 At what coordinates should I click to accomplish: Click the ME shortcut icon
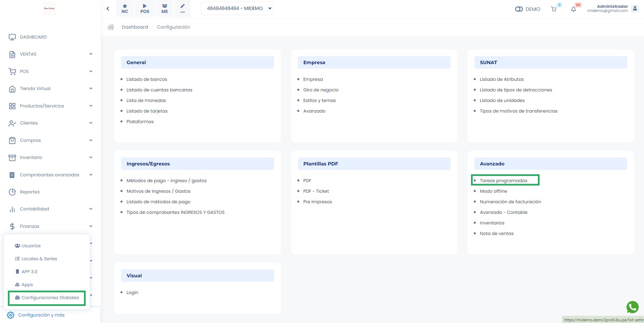(x=164, y=9)
